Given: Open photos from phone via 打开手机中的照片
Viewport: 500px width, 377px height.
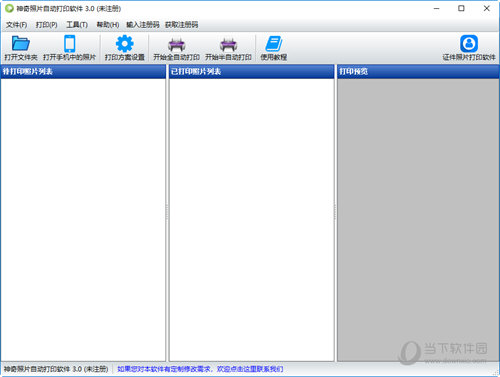Looking at the screenshot, I should tap(69, 48).
